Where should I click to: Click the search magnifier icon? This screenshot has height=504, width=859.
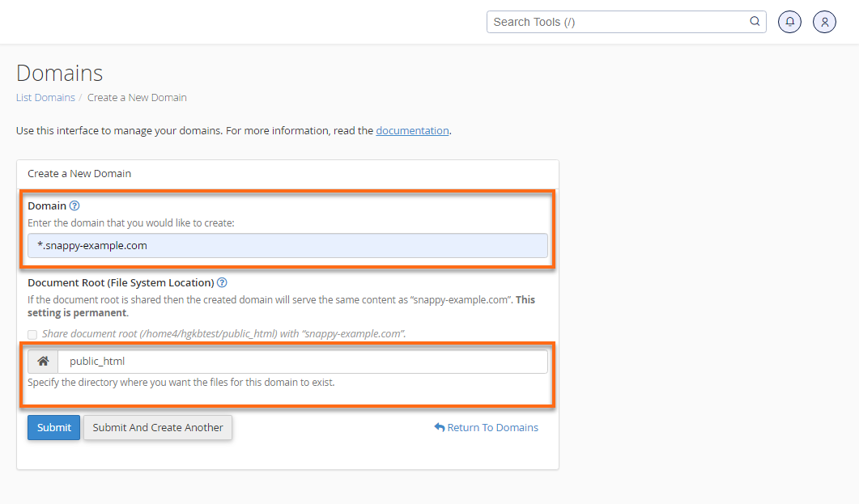[754, 21]
